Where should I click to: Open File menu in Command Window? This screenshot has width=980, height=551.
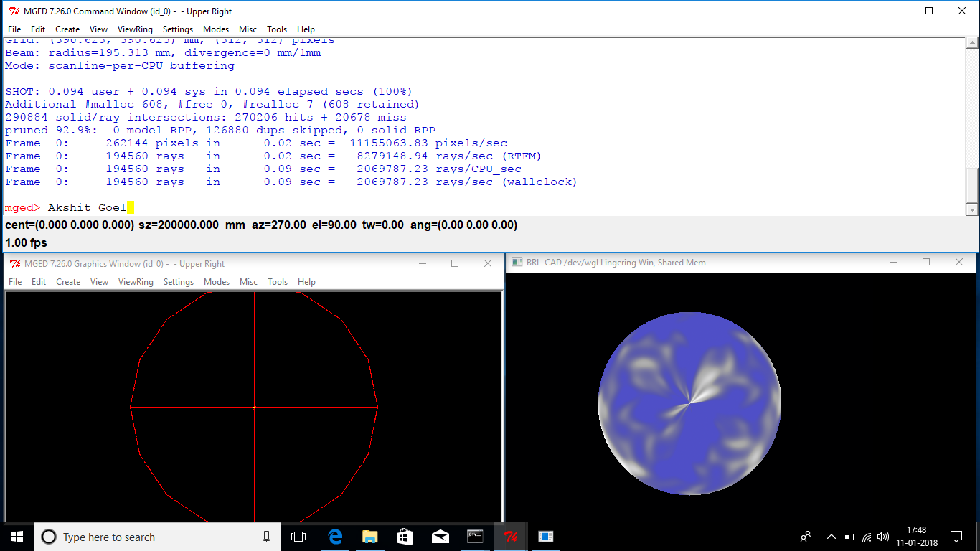pos(14,29)
